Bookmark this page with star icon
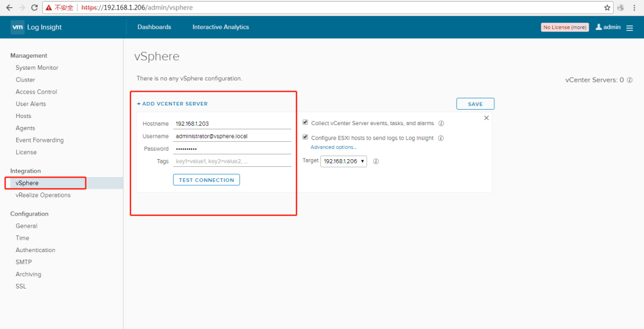Image resolution: width=644 pixels, height=329 pixels. [607, 7]
